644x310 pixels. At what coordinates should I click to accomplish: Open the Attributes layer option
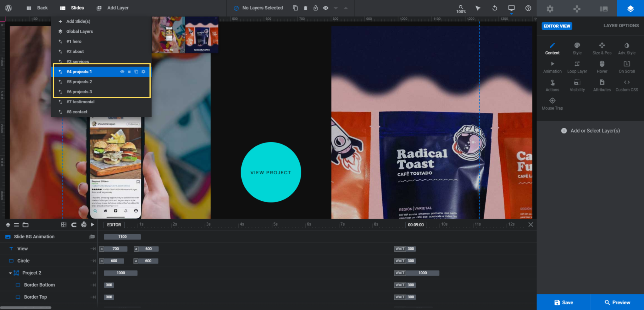[x=602, y=85]
